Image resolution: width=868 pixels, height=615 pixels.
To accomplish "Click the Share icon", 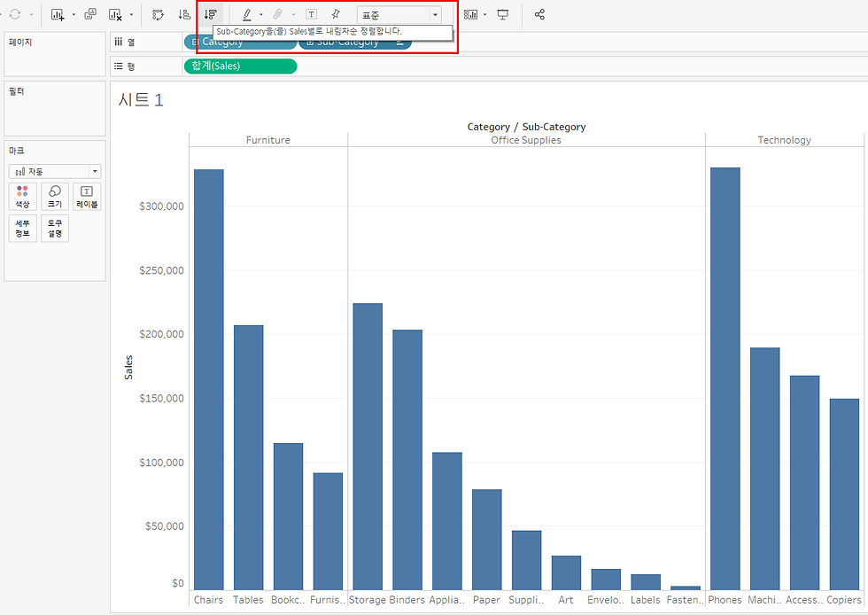I will (x=539, y=14).
